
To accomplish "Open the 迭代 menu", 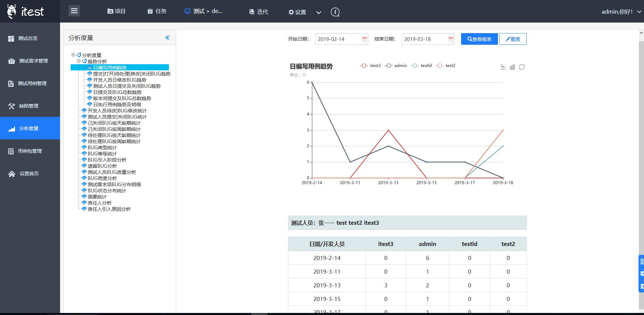I will tap(259, 12).
